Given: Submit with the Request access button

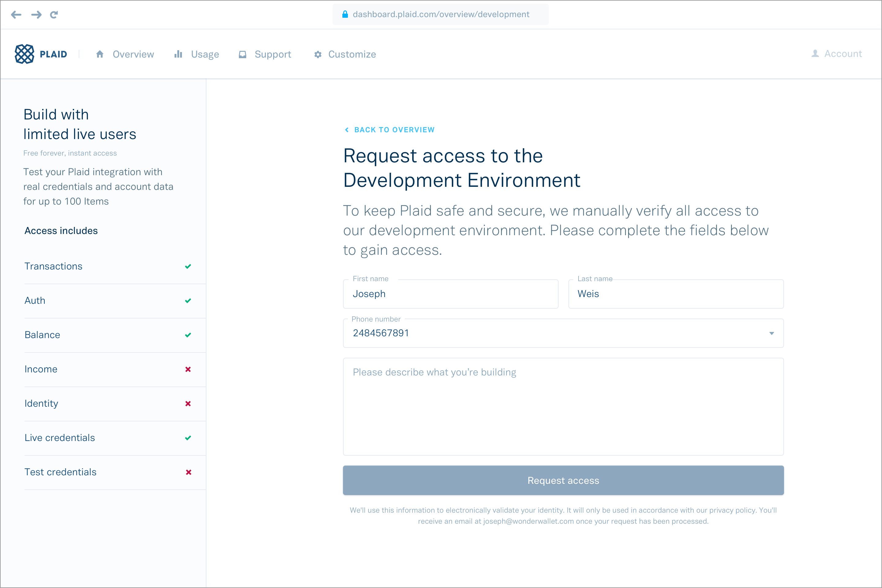Looking at the screenshot, I should tap(563, 481).
